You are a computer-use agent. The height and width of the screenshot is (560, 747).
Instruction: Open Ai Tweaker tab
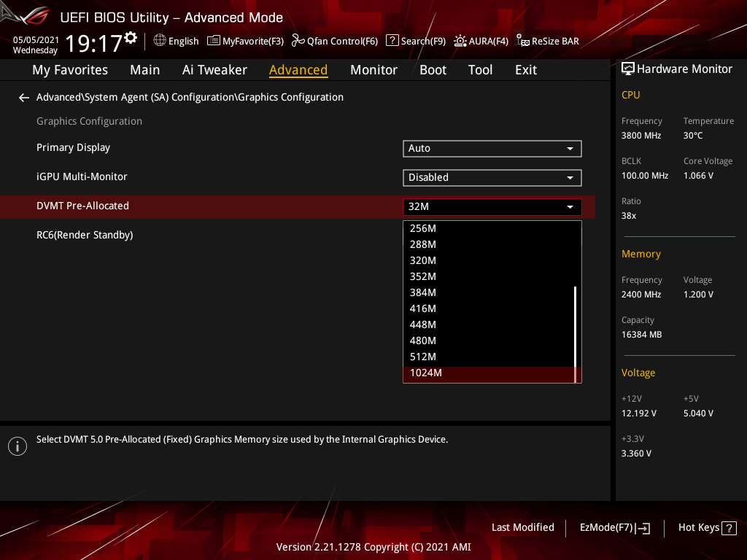coord(214,70)
